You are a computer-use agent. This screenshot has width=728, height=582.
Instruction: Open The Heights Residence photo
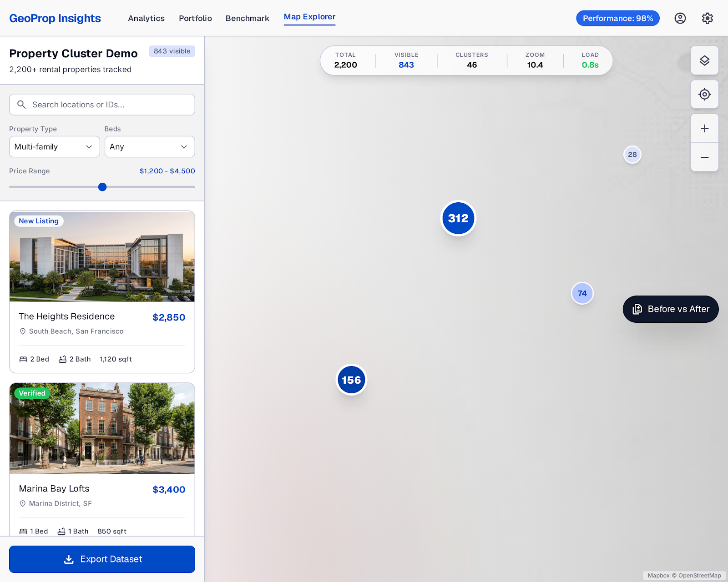(x=102, y=256)
